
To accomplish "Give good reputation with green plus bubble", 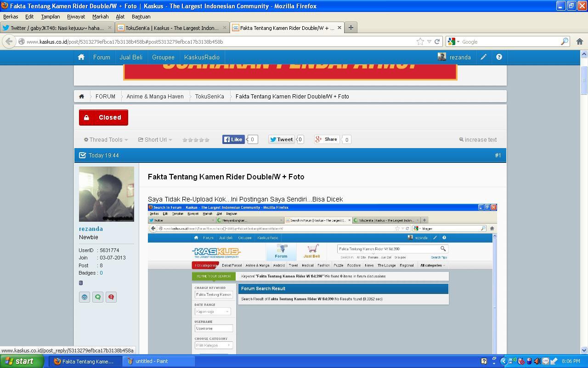I will coord(98,297).
